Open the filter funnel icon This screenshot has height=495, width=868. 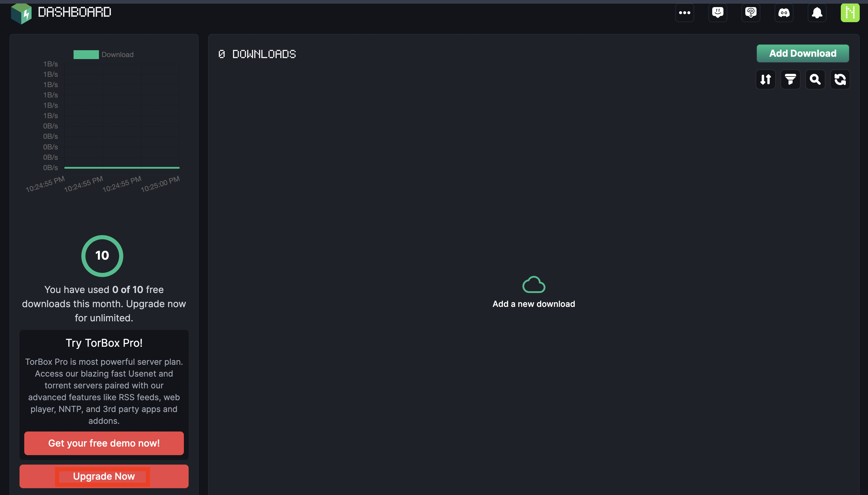pos(791,79)
